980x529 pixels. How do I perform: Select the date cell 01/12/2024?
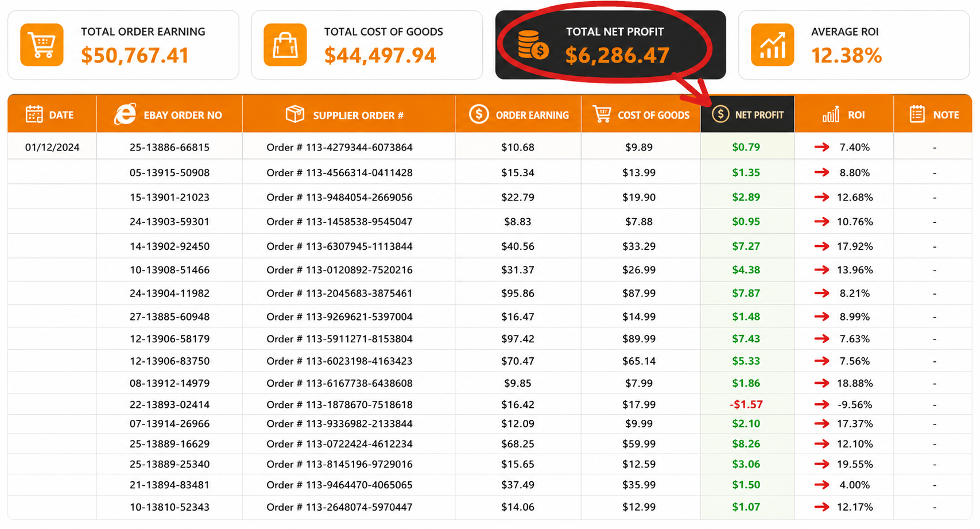52,147
